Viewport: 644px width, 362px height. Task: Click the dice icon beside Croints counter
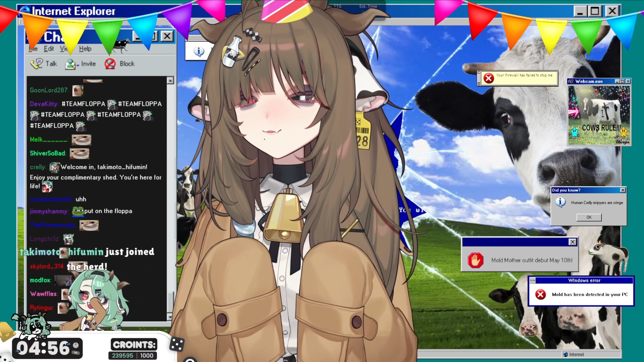tap(177, 344)
